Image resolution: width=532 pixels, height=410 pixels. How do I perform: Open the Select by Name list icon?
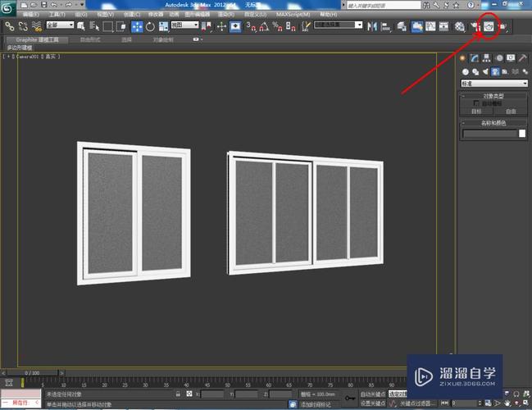click(94, 26)
